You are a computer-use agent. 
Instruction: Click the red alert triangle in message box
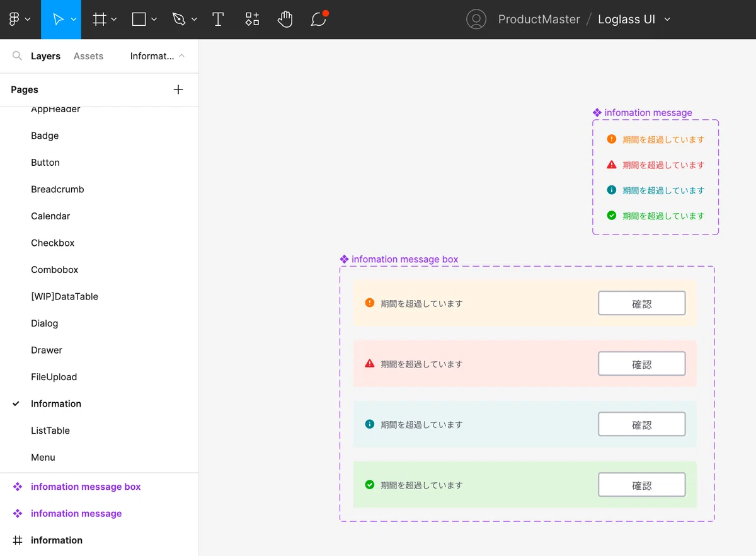pyautogui.click(x=370, y=363)
